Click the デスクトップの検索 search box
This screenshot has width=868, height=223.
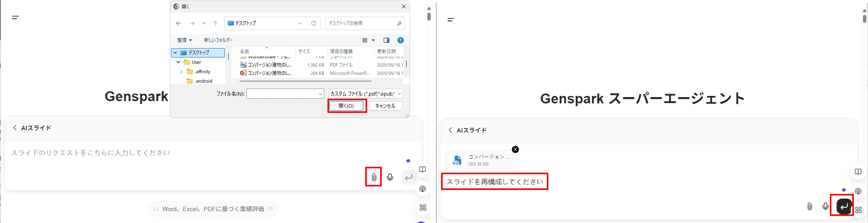coord(365,23)
